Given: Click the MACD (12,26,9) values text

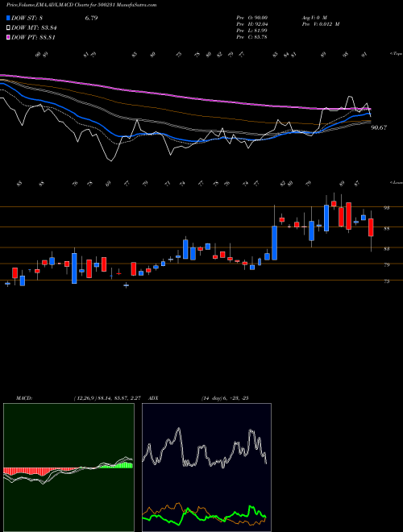Looking at the screenshot, I should click(107, 398).
